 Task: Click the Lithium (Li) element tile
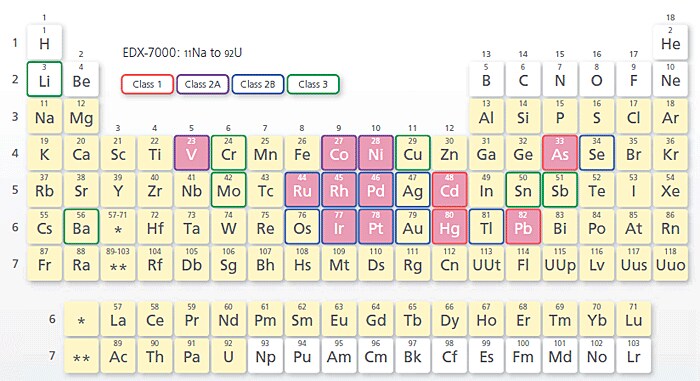44,79
